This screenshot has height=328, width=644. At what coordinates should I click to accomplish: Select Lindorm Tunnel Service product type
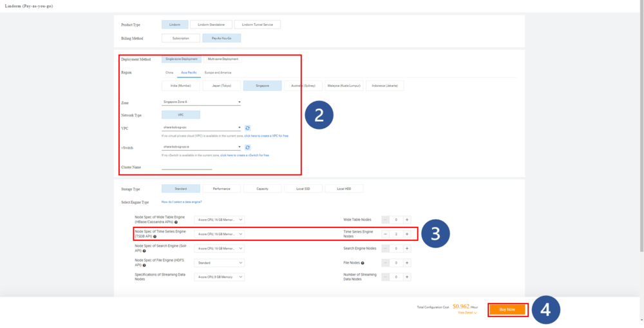pyautogui.click(x=258, y=24)
